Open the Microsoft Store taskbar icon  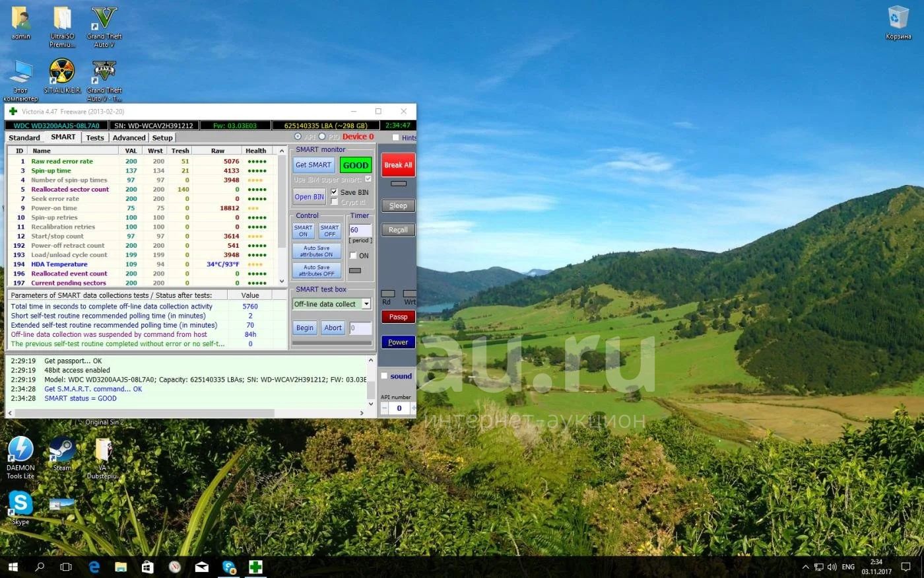click(x=148, y=567)
